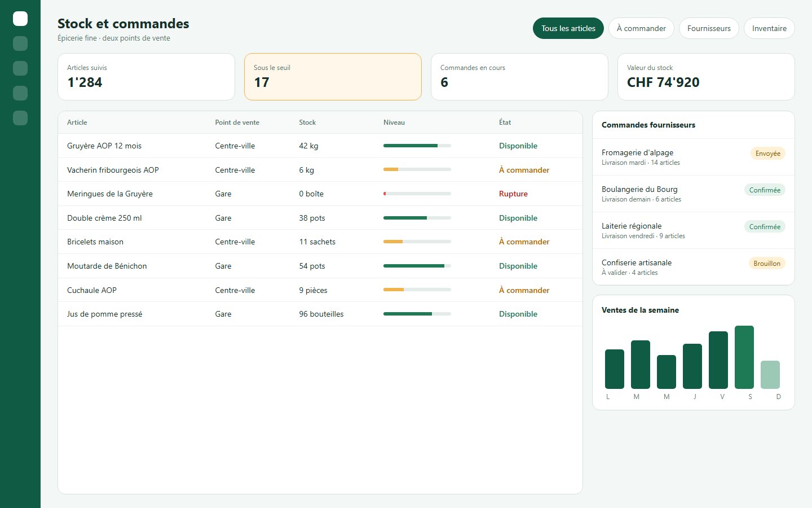Open the "Articles suivis" summary card
812x508 pixels.
[146, 77]
